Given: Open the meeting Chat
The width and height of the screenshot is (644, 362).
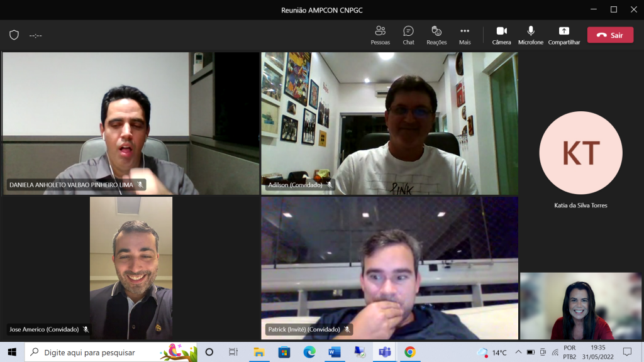Looking at the screenshot, I should (x=408, y=35).
